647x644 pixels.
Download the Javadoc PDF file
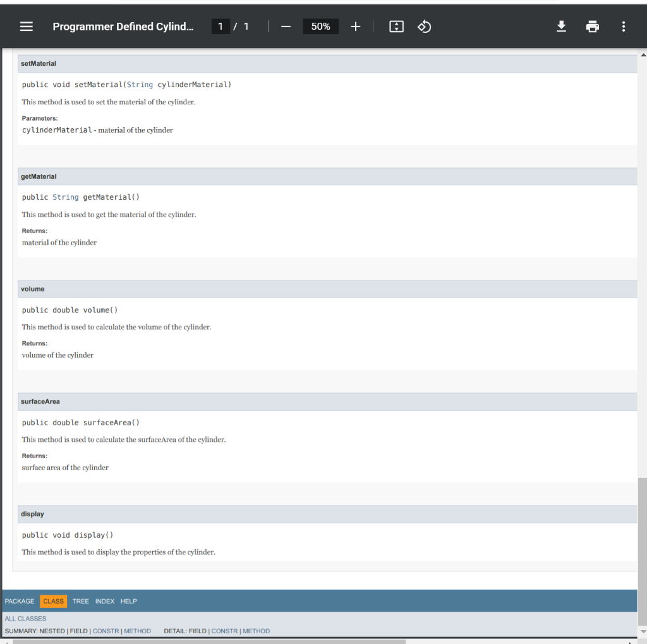click(x=561, y=26)
